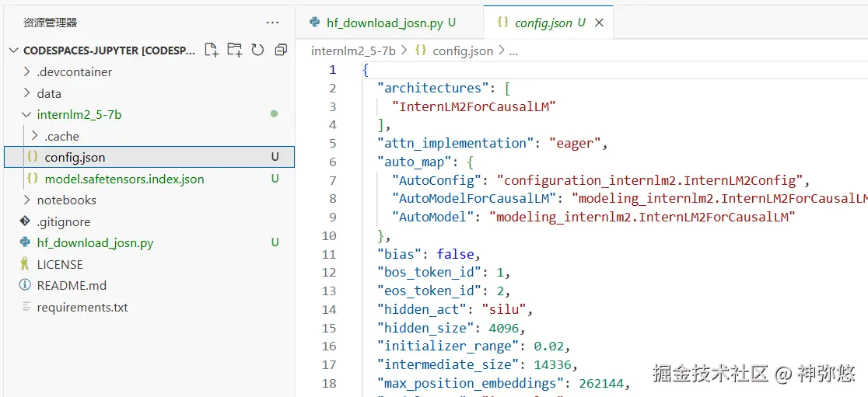Click the text file icon beside requirements.txt
Screen dimensions: 868x397
click(x=26, y=306)
